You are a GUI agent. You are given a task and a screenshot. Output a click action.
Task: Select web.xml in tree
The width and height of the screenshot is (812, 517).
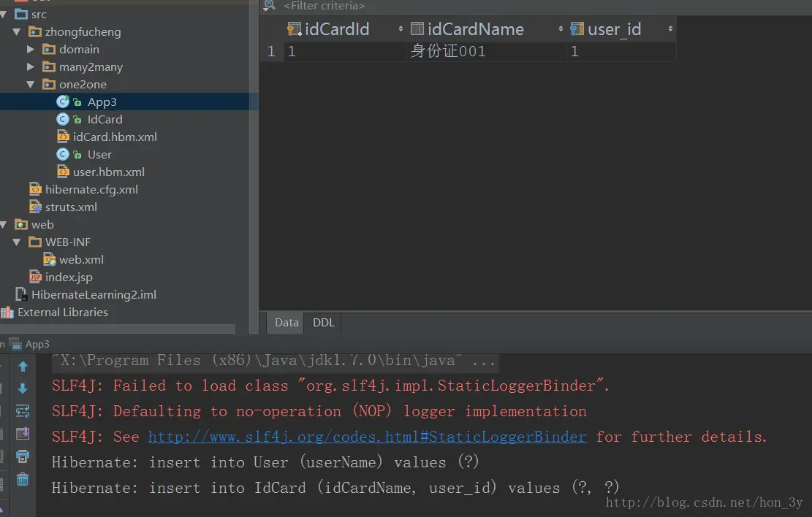[81, 259]
